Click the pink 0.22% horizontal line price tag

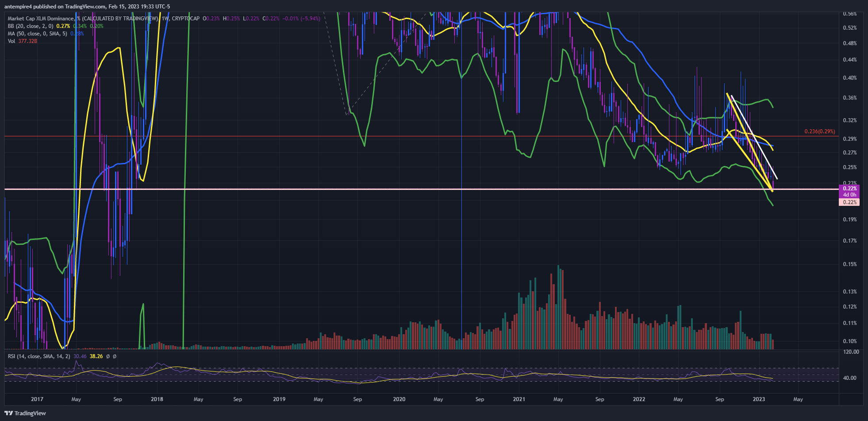849,202
